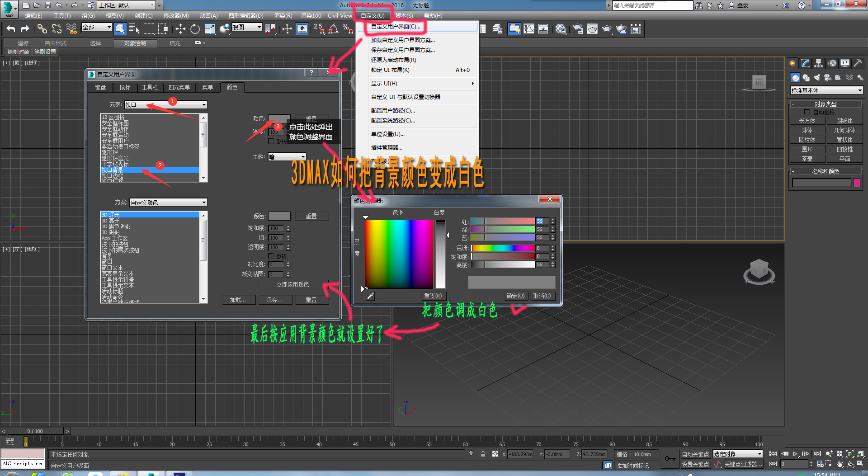This screenshot has height=476, width=868.
Task: Select the Select and Move tool
Action: tap(180, 28)
